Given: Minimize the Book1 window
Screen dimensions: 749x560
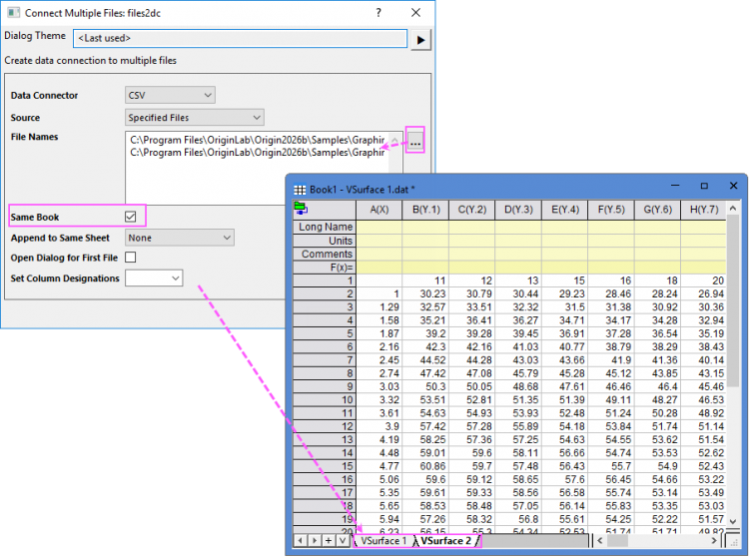Looking at the screenshot, I should click(x=675, y=186).
